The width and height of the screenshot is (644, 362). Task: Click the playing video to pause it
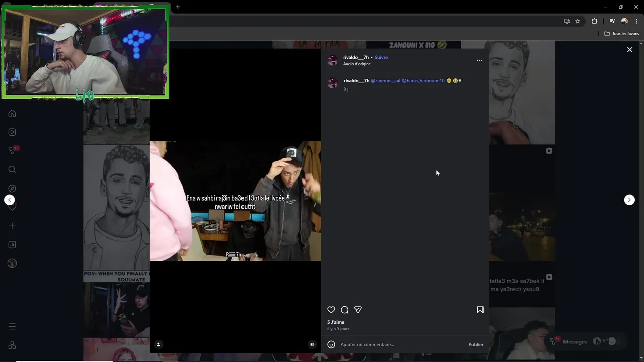coord(235,201)
